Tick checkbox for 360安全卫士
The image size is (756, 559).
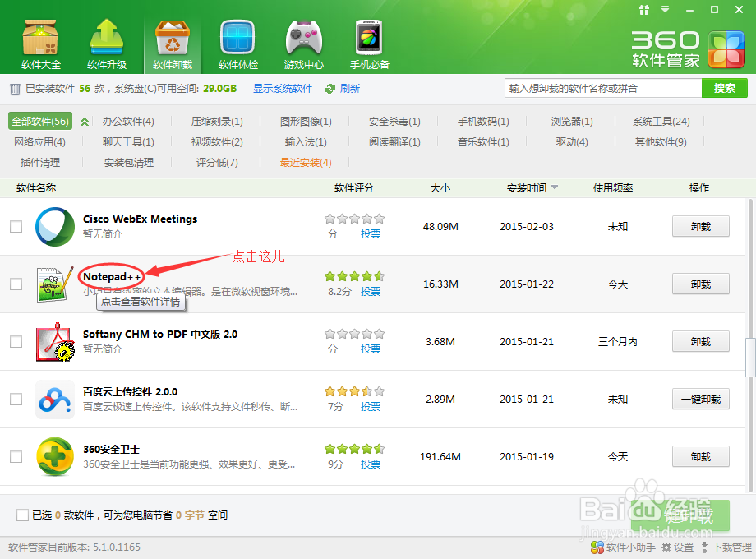click(16, 457)
